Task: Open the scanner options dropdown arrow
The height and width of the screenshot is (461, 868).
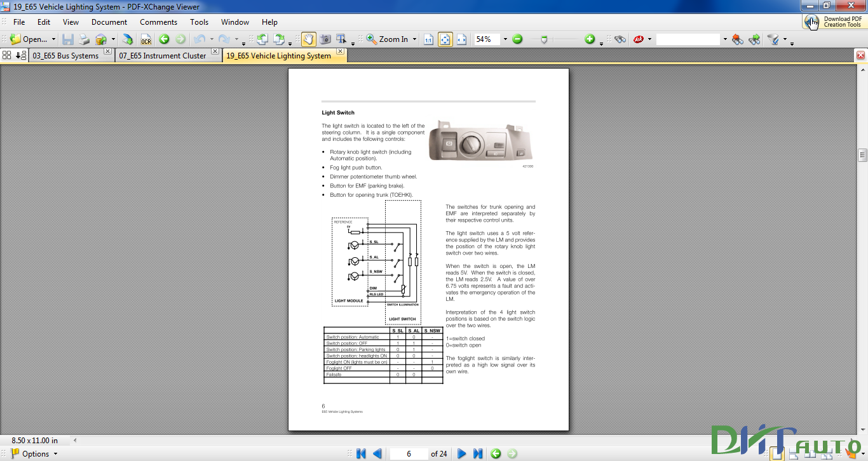Action: 113,39
